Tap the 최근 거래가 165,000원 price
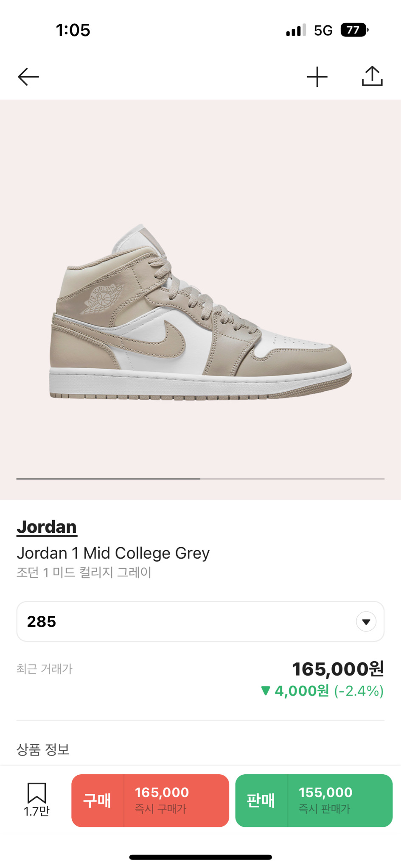The height and width of the screenshot is (868, 401). [x=338, y=669]
